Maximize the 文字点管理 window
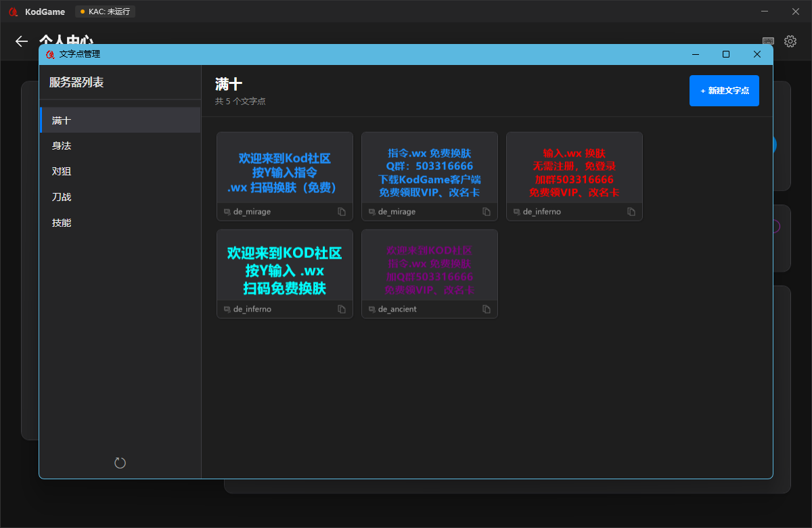This screenshot has height=528, width=812. click(726, 54)
